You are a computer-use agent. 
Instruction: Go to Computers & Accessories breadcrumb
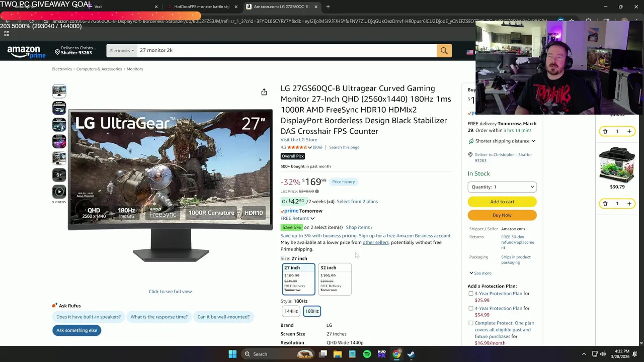tap(99, 69)
